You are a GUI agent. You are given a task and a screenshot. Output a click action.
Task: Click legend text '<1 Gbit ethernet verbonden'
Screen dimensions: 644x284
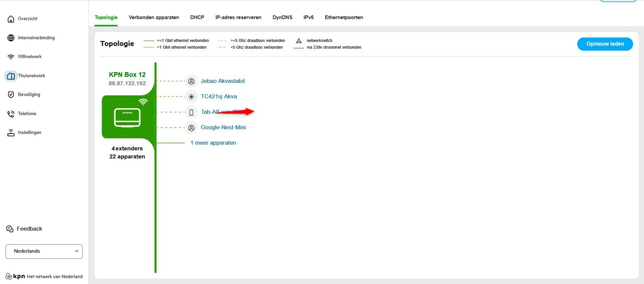[181, 47]
